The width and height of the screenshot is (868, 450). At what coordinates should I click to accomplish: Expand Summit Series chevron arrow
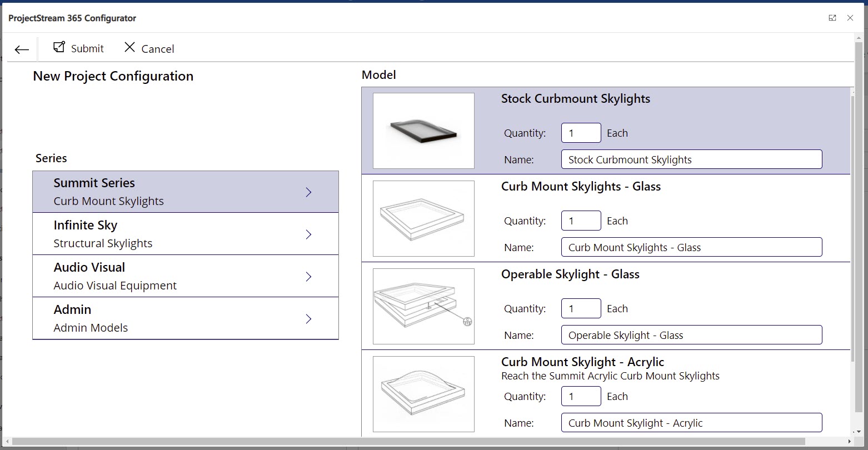pos(309,192)
